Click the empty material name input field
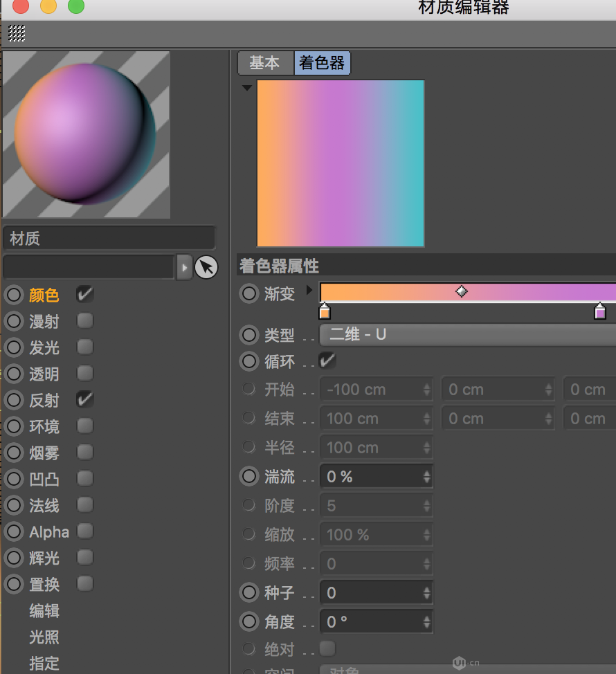 (89, 266)
